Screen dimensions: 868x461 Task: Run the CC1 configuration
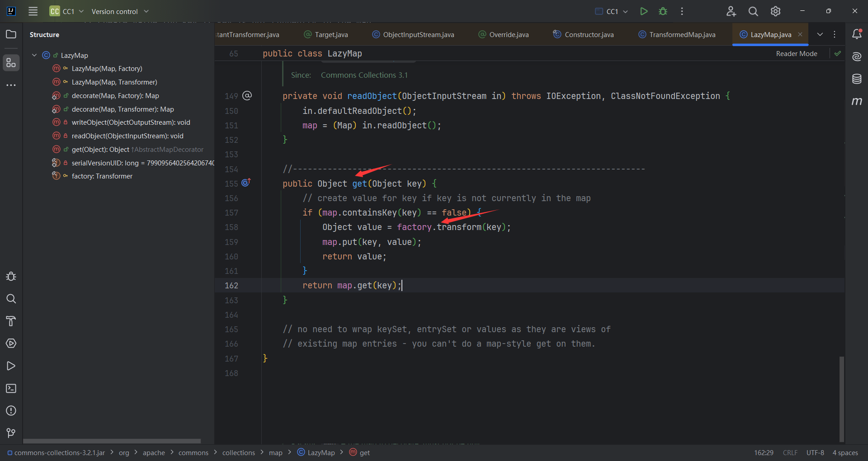644,11
